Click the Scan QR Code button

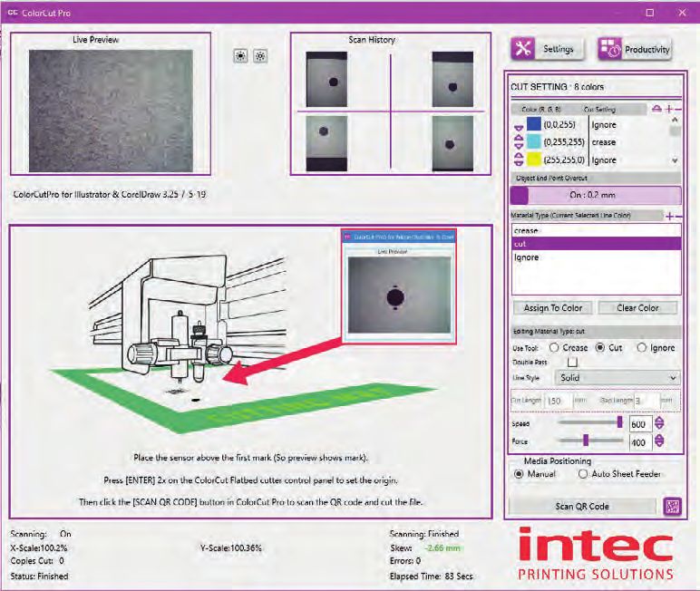tap(582, 507)
